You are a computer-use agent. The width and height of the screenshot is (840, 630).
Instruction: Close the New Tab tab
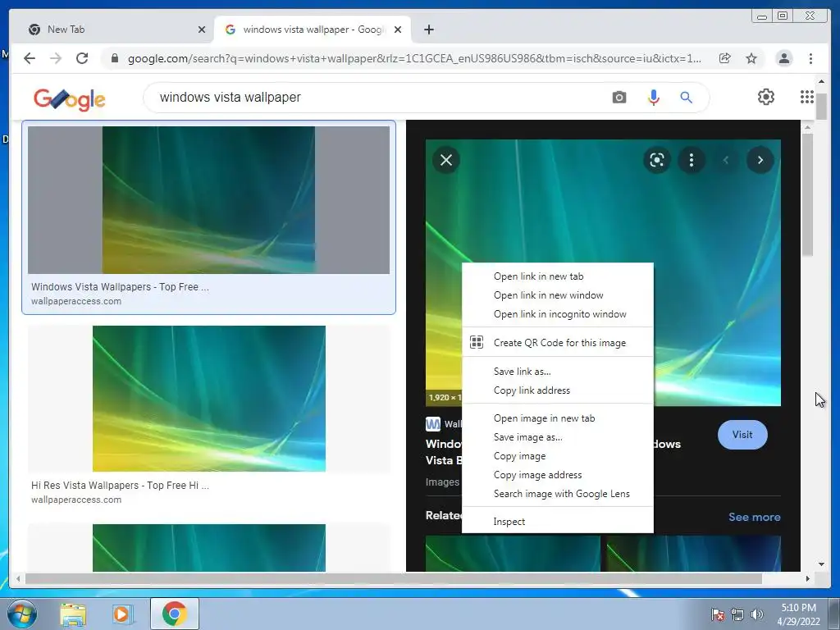pos(202,30)
